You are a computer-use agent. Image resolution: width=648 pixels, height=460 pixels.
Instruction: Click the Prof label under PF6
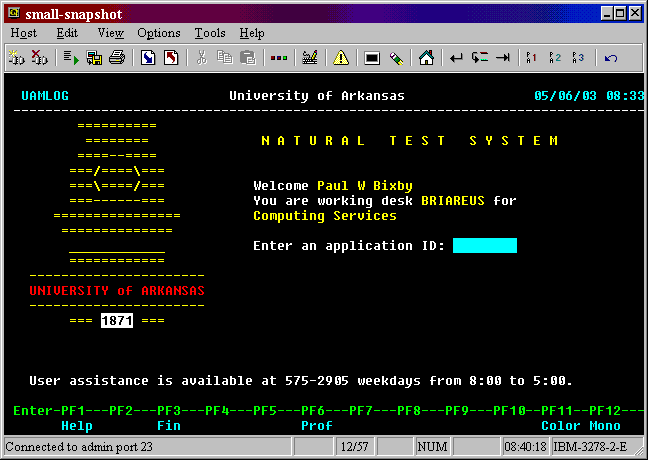tap(317, 426)
